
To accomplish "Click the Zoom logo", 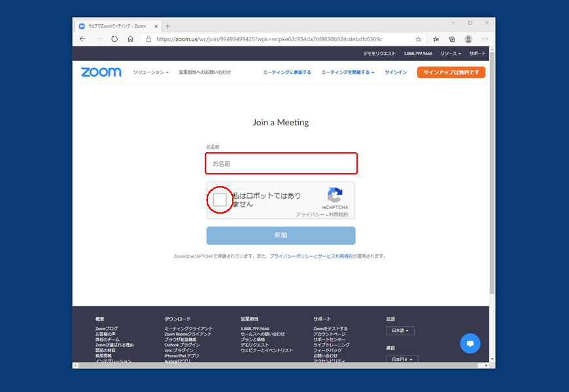I will coord(101,72).
